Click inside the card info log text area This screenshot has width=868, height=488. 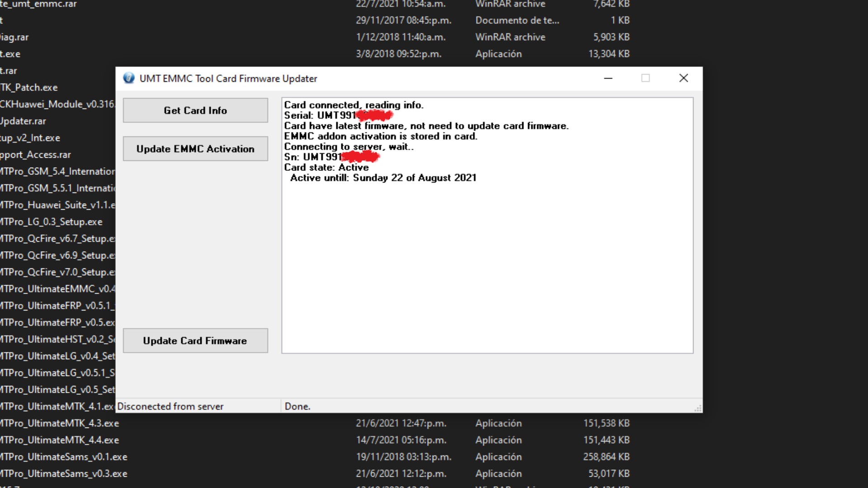pyautogui.click(x=487, y=271)
